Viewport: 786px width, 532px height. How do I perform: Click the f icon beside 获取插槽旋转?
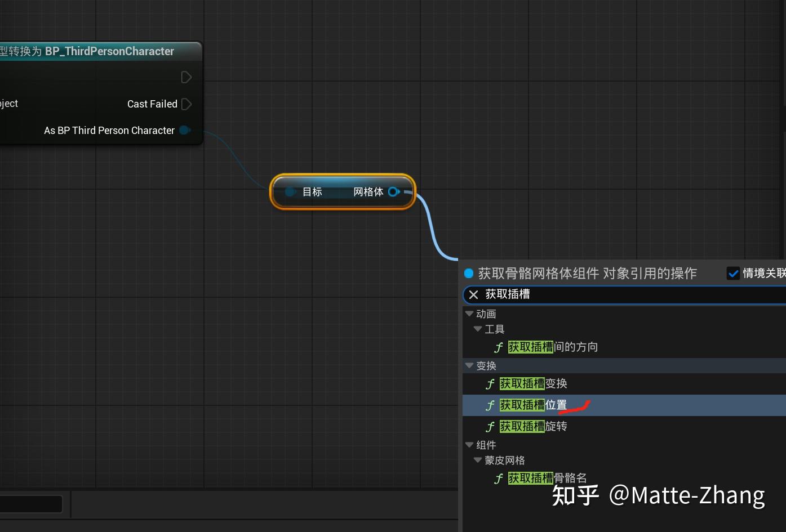pyautogui.click(x=490, y=426)
